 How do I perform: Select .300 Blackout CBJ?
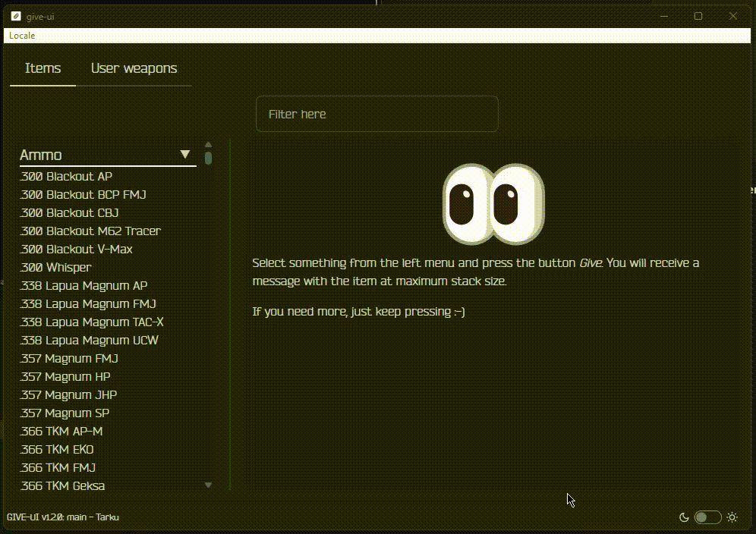click(x=69, y=213)
